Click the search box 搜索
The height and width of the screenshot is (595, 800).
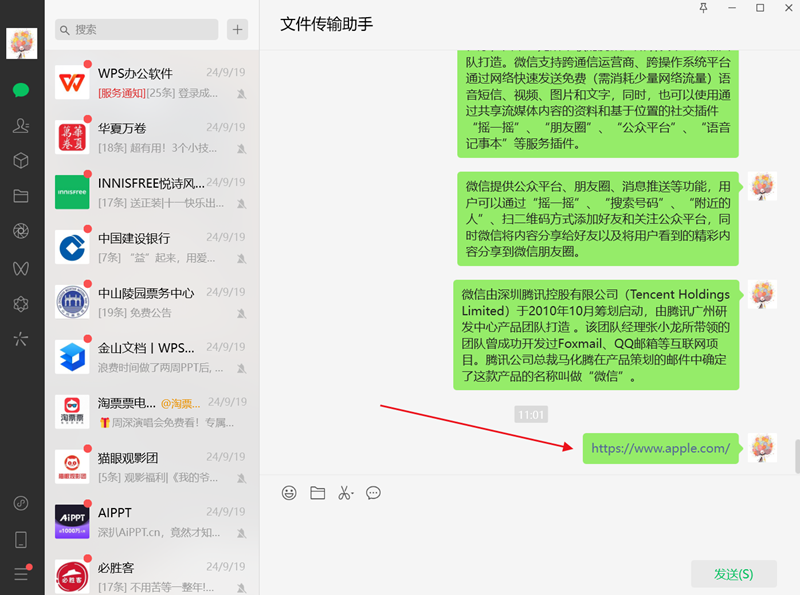point(137,30)
